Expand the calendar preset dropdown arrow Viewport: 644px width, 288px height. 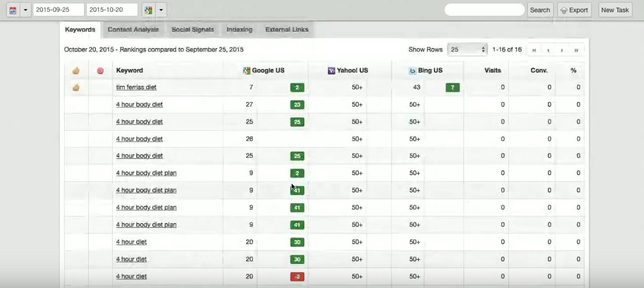(x=25, y=10)
